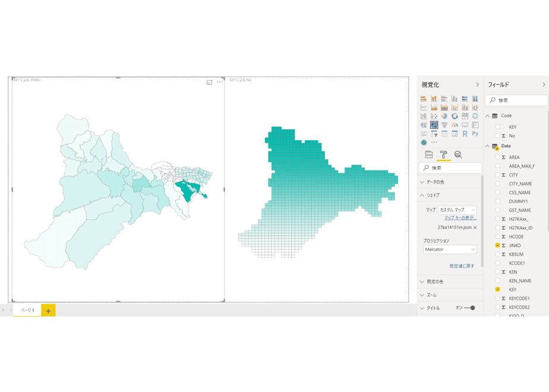The height and width of the screenshot is (392, 549).
Task: Select the stacked column chart visual
Action: click(x=434, y=99)
